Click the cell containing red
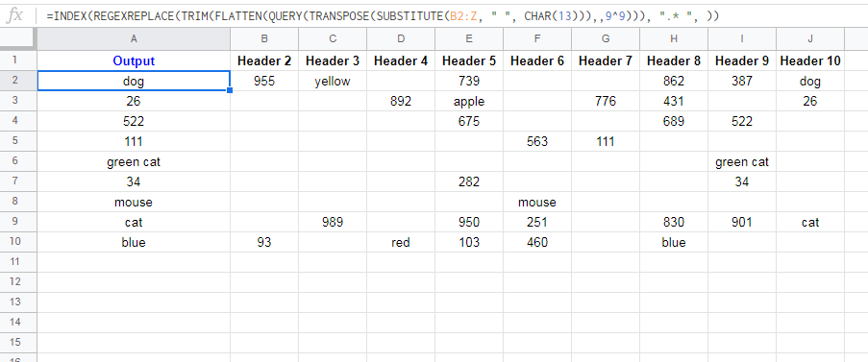This screenshot has height=362, width=868. point(401,242)
